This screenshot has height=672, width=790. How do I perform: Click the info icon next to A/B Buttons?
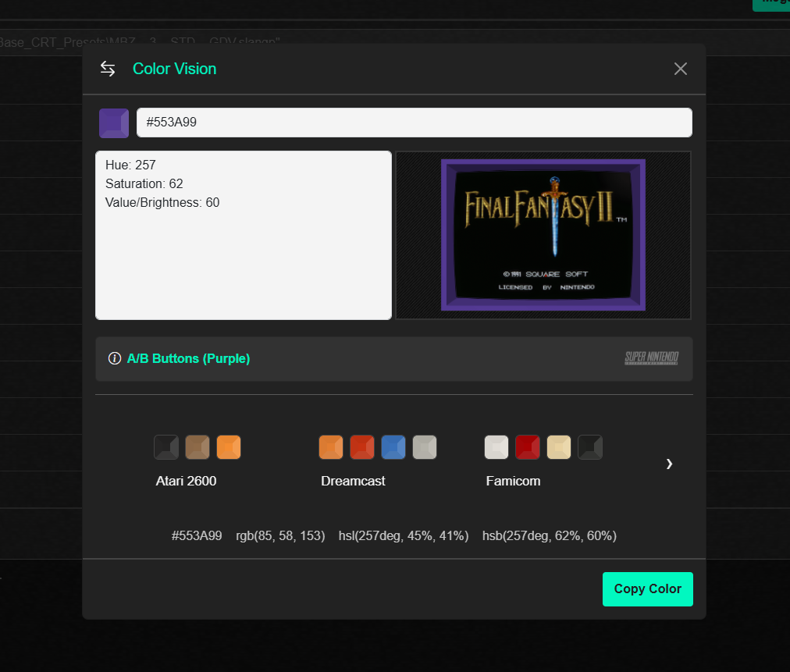[x=115, y=359]
